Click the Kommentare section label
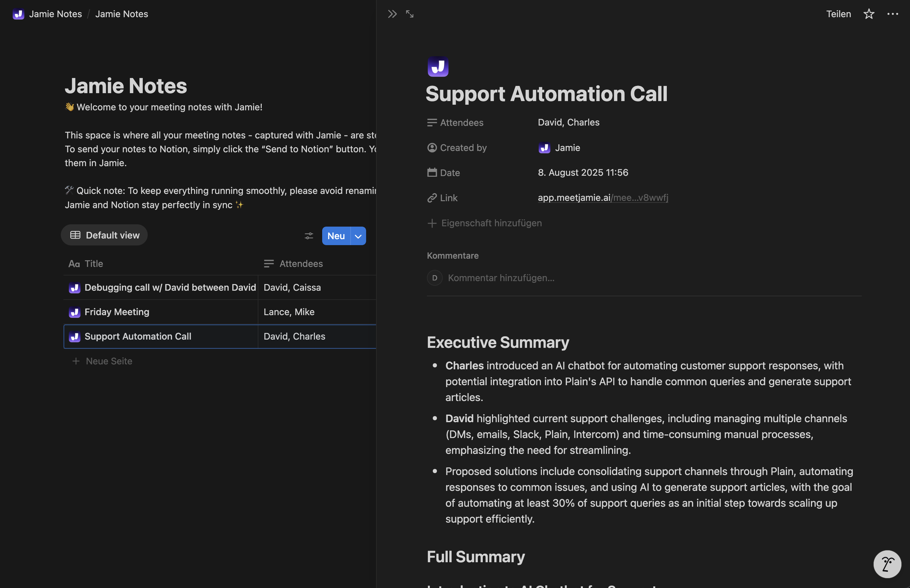 (452, 256)
